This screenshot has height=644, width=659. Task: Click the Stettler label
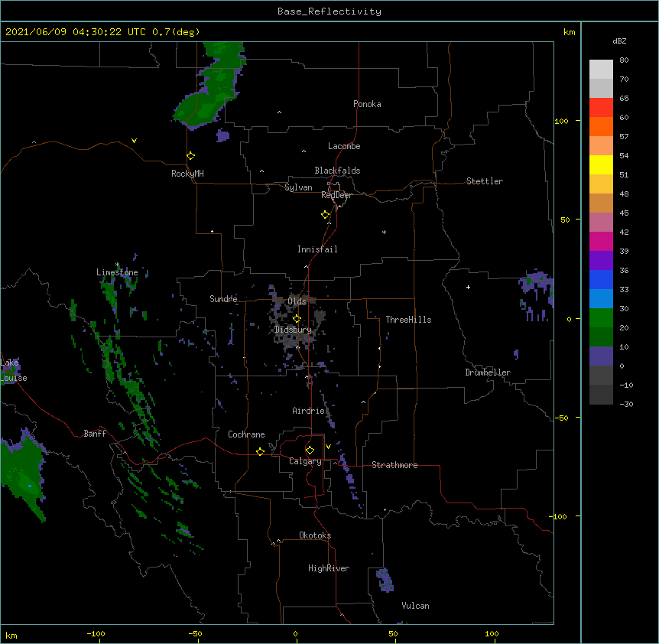(485, 181)
